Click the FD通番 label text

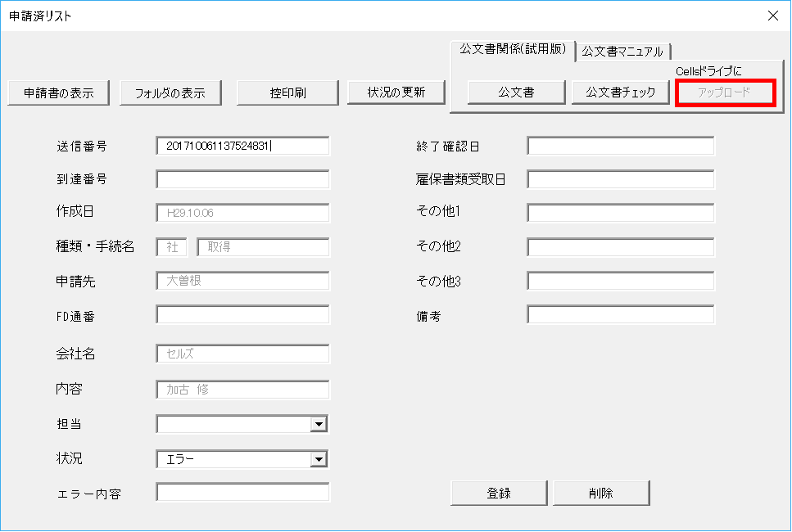[x=75, y=317]
